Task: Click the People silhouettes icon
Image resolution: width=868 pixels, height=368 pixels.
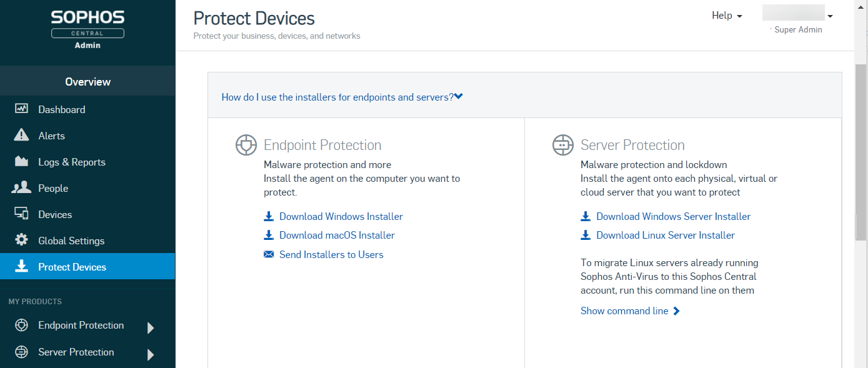Action: [21, 188]
